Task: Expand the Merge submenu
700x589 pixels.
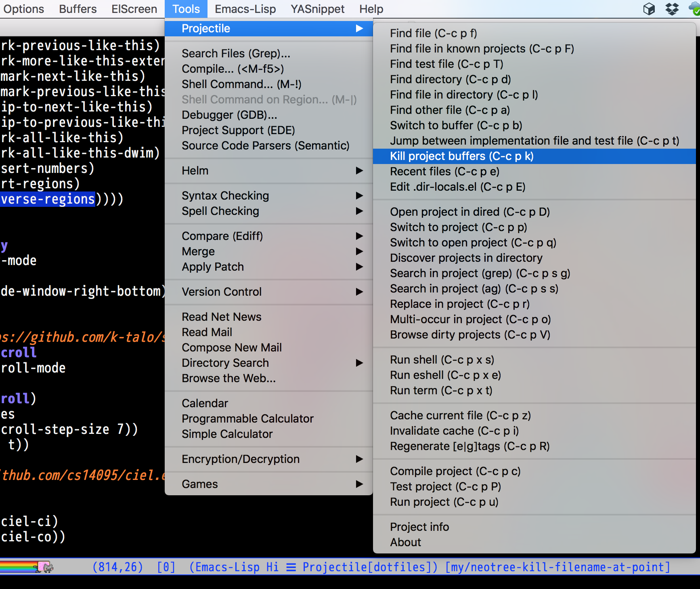Action: tap(269, 251)
